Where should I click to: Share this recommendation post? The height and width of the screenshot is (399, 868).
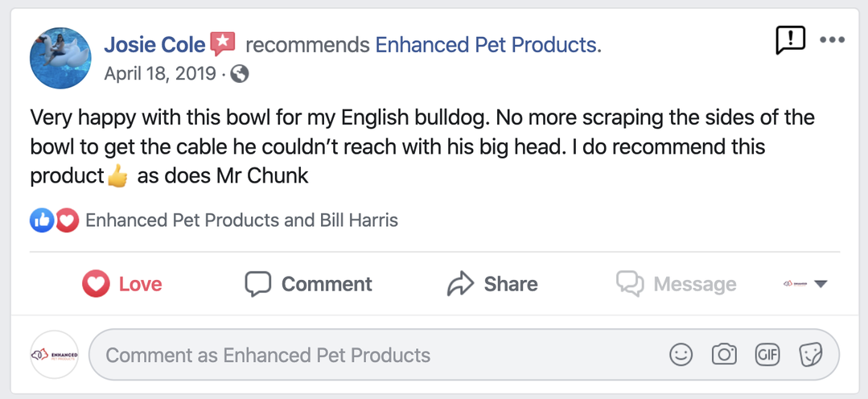[492, 284]
